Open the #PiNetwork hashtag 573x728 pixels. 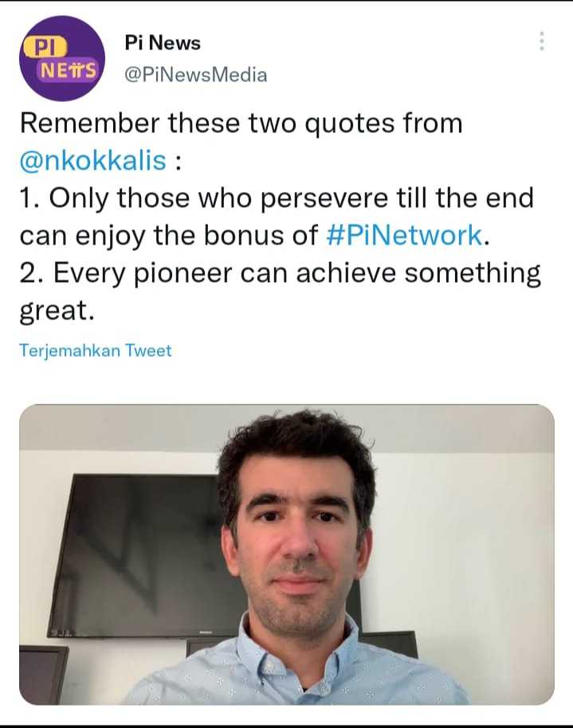coord(404,235)
